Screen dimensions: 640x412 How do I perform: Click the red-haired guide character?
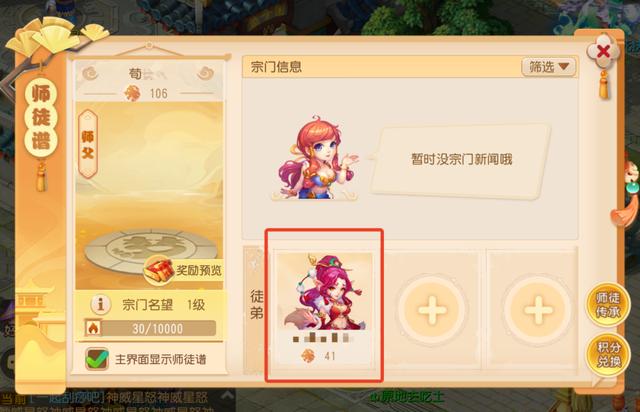315,158
